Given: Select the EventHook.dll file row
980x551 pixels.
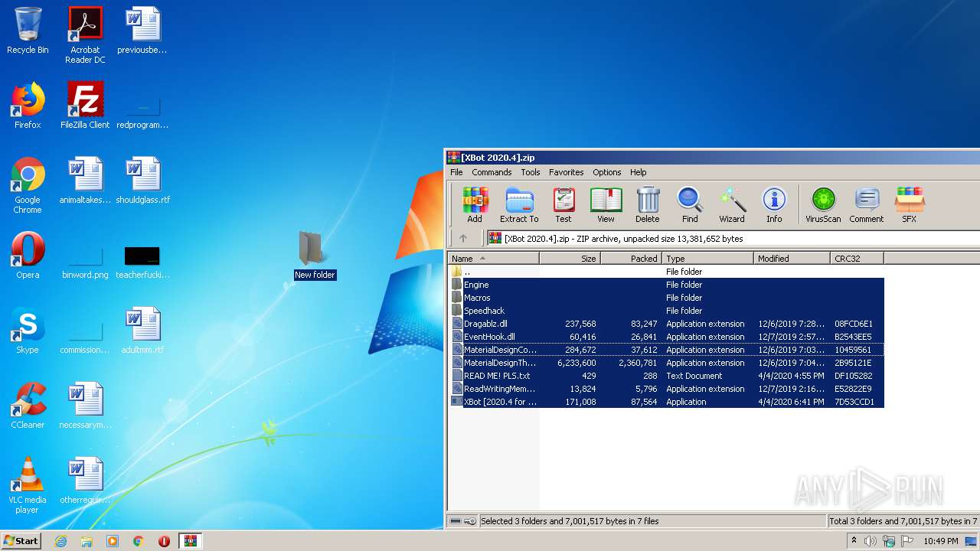Looking at the screenshot, I should pos(666,337).
